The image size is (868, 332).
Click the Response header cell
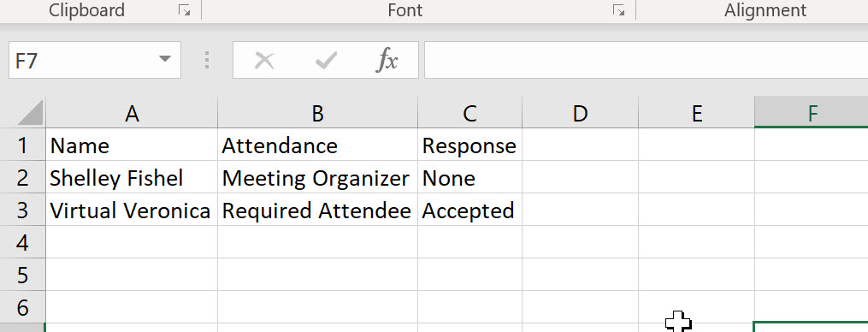[470, 145]
